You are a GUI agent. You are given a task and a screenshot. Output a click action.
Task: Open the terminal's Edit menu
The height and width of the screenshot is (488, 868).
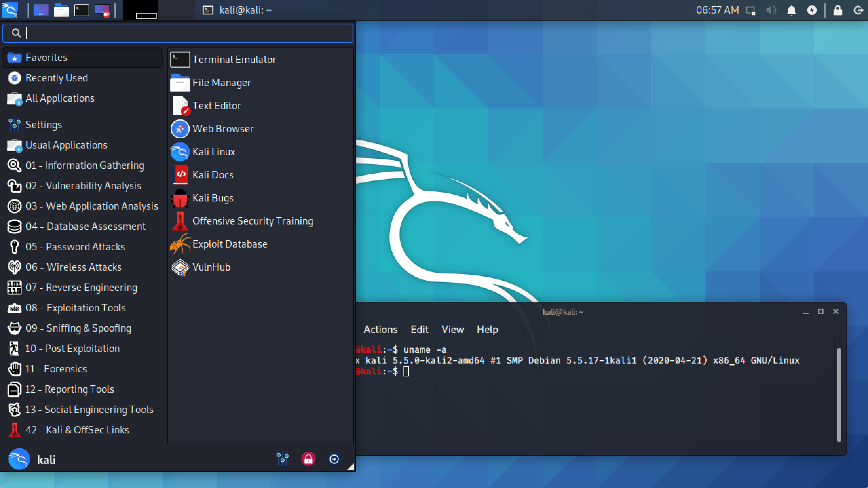[x=419, y=330]
